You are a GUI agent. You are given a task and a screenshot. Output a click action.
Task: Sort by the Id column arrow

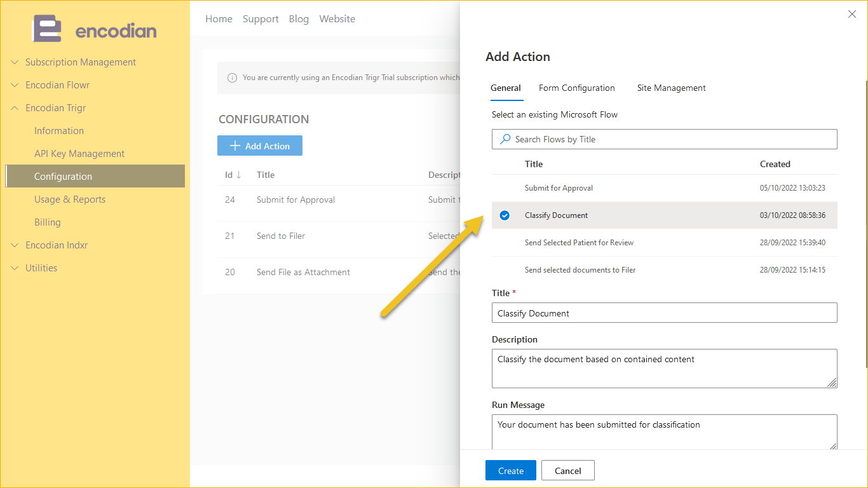pos(239,175)
